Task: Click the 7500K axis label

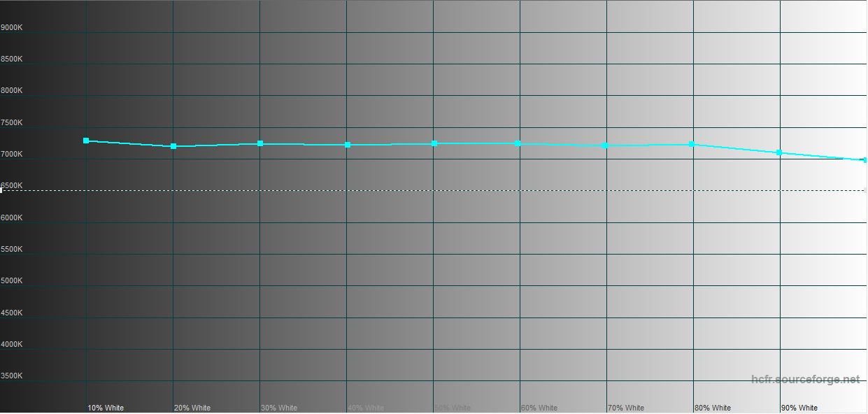Action: 12,122
